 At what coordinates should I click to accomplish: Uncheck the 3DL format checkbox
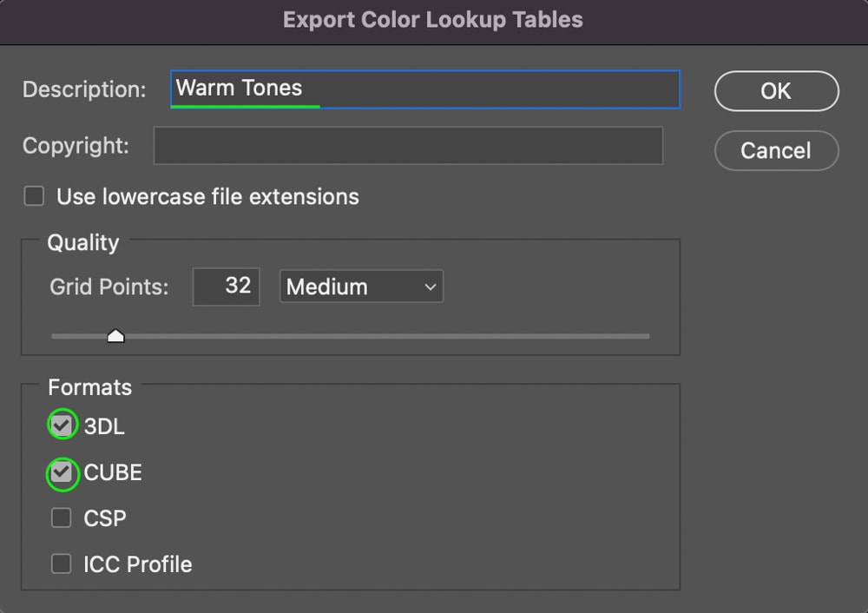pos(62,425)
